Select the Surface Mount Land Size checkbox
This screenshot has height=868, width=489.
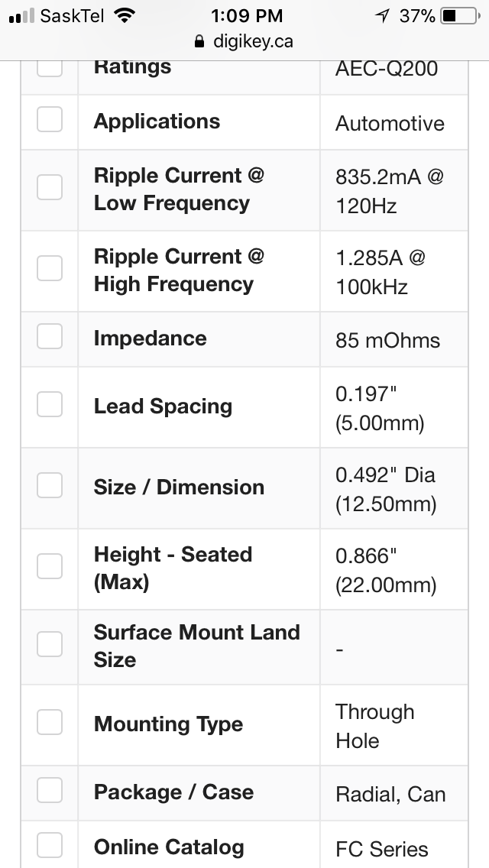tap(50, 644)
